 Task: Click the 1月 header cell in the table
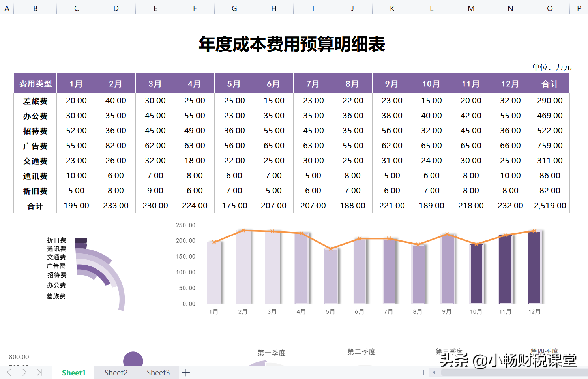pyautogui.click(x=76, y=83)
